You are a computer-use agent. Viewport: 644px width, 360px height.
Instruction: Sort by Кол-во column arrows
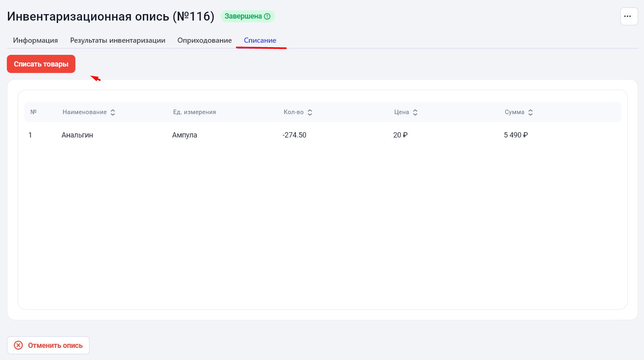[310, 112]
